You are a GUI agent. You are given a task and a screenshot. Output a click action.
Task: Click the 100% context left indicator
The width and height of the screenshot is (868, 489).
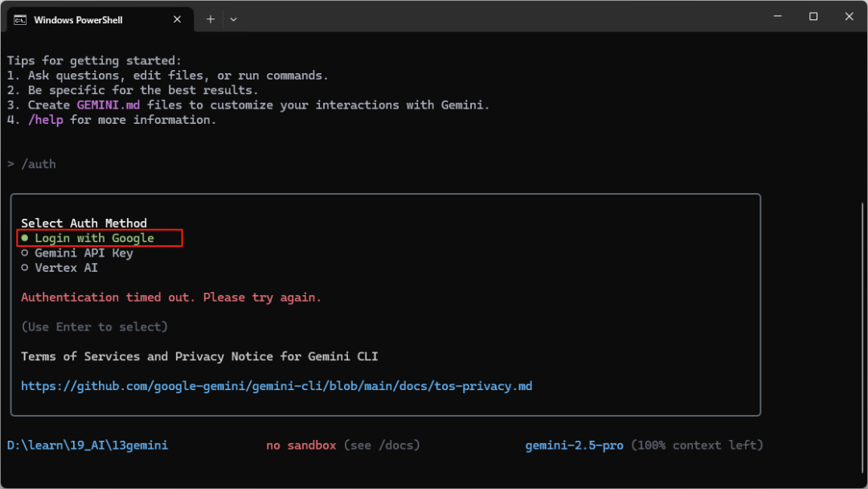point(697,444)
